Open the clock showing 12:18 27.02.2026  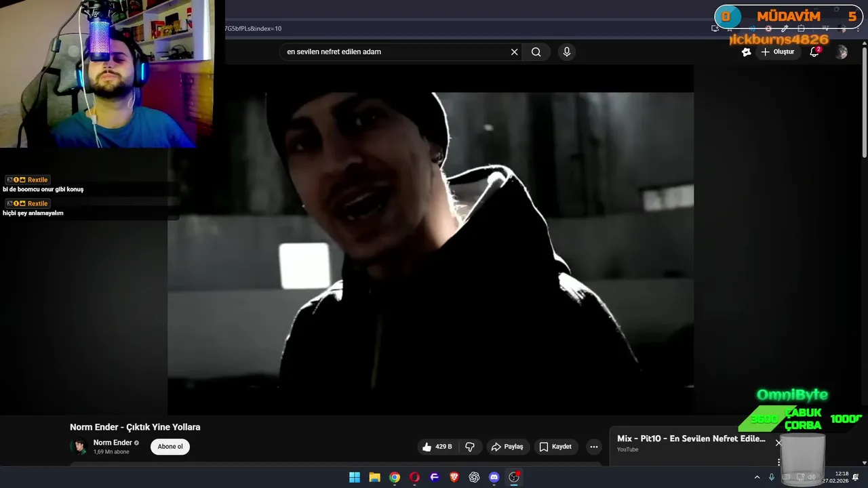click(835, 477)
